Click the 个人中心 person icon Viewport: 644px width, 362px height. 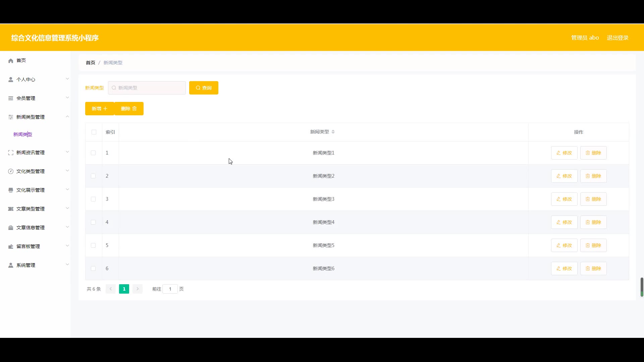tap(11, 79)
